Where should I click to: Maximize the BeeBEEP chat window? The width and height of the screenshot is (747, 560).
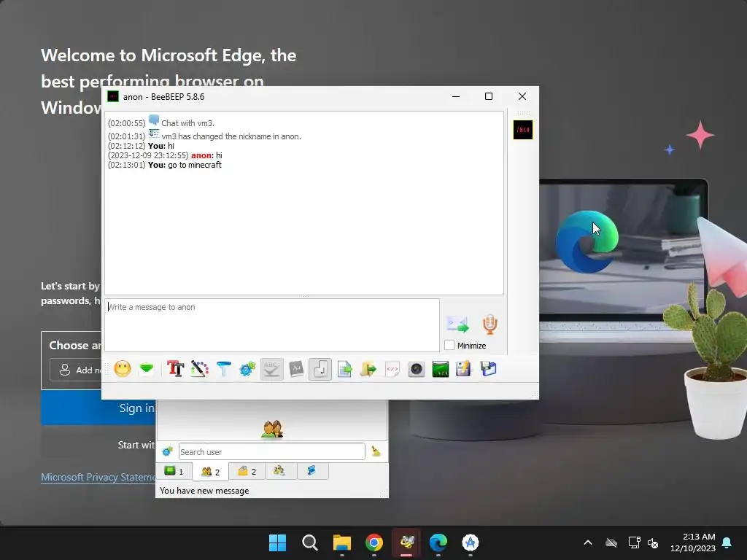point(489,97)
